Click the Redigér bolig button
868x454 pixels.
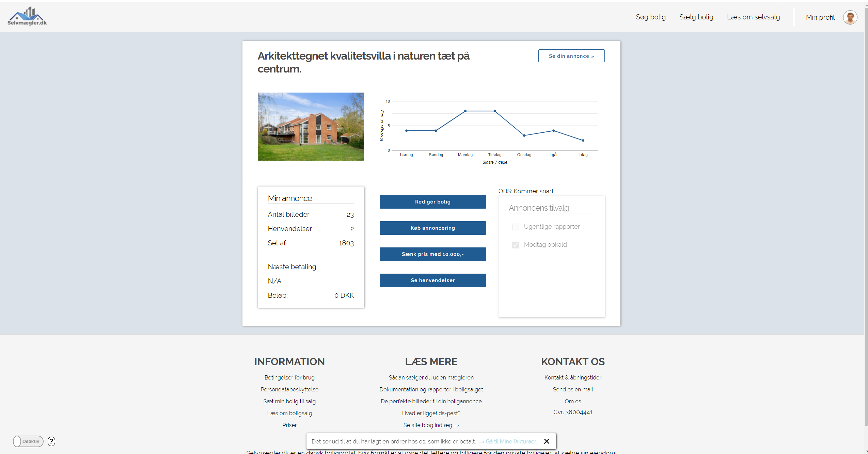(432, 202)
